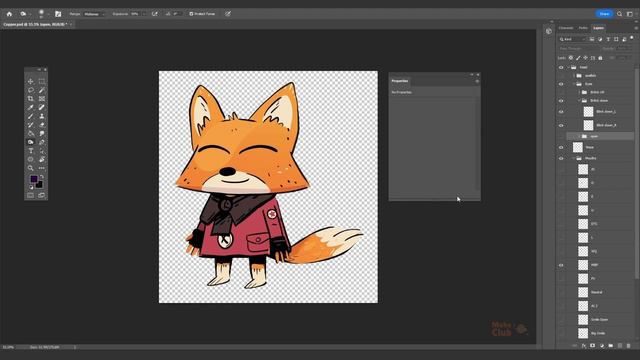Hide the Blink down_L layer
Screen dimensions: 640x360
point(561,111)
